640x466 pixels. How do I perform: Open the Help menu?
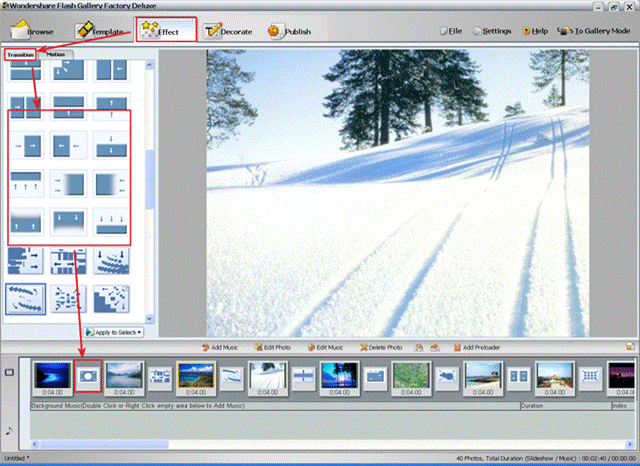click(535, 31)
